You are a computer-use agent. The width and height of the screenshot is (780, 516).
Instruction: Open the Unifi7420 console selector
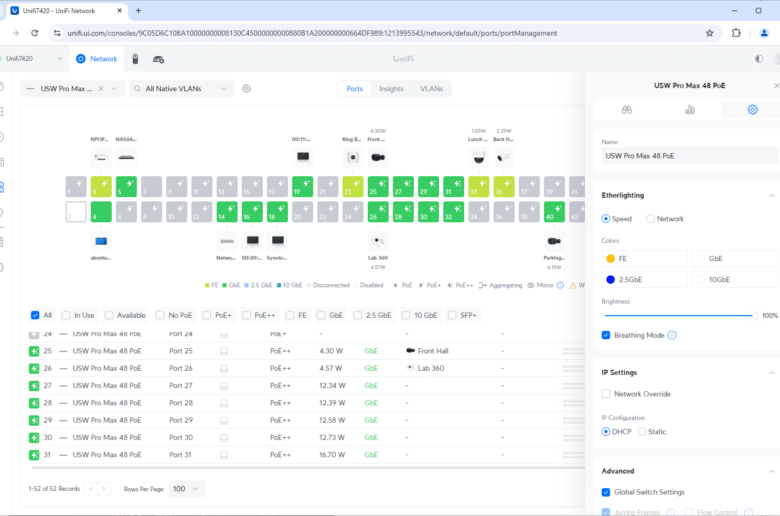tap(34, 59)
